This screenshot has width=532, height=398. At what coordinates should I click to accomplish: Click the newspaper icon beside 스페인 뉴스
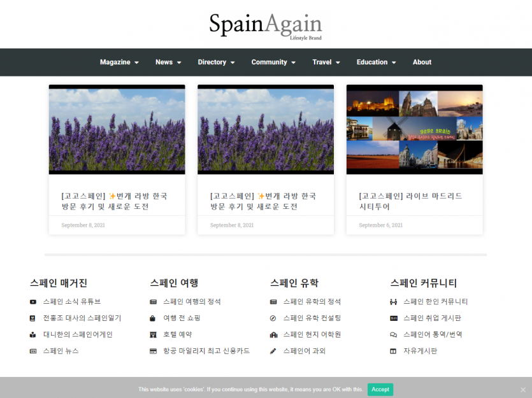(x=32, y=351)
